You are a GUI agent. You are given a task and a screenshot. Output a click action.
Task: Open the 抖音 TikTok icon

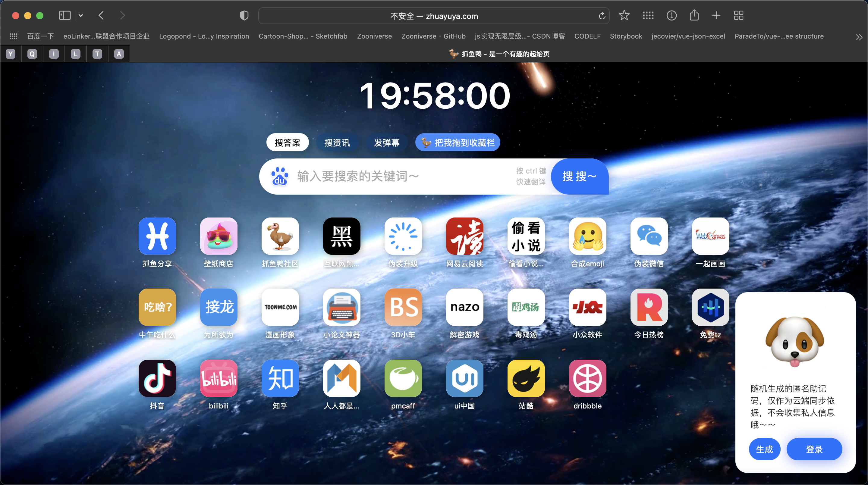point(157,378)
